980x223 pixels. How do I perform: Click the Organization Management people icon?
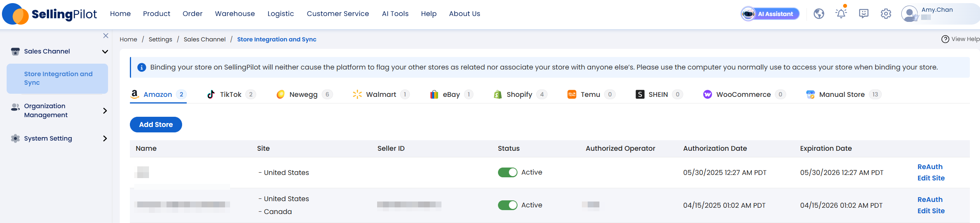pos(15,107)
